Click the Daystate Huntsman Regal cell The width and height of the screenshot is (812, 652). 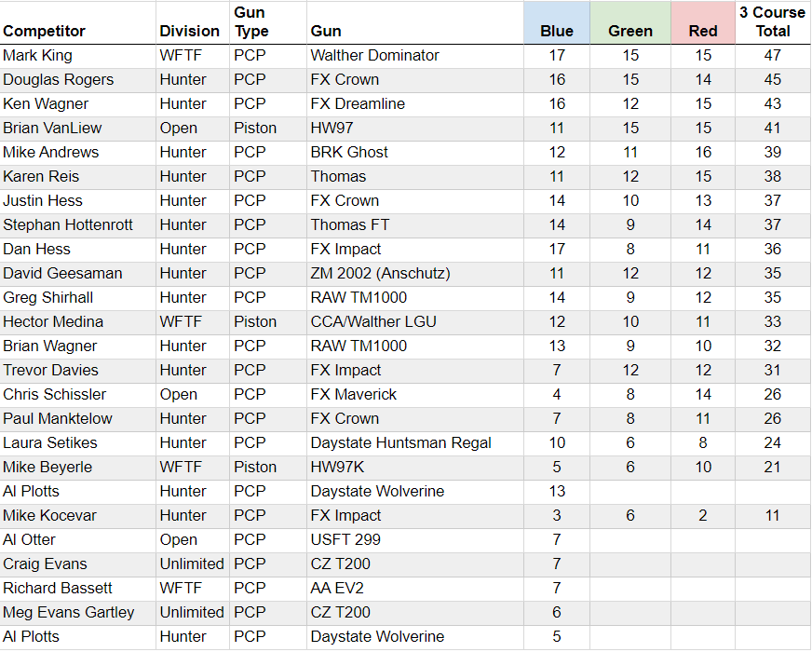point(415,443)
